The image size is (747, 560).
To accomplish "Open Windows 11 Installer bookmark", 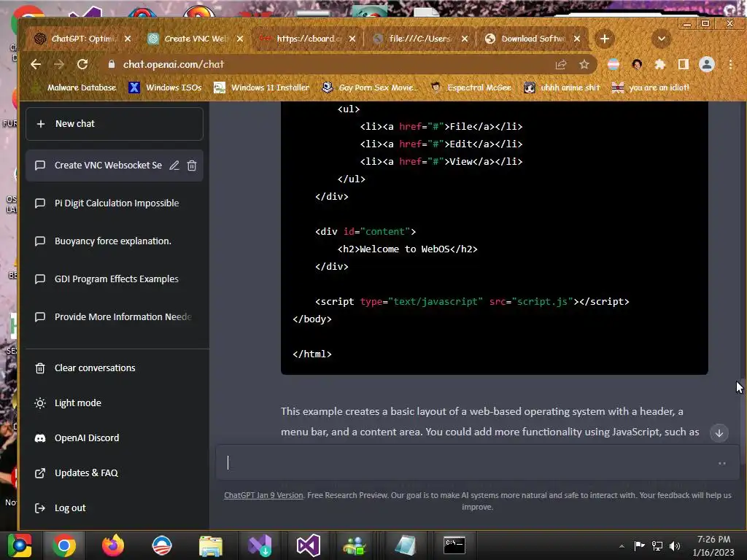I will (x=262, y=87).
